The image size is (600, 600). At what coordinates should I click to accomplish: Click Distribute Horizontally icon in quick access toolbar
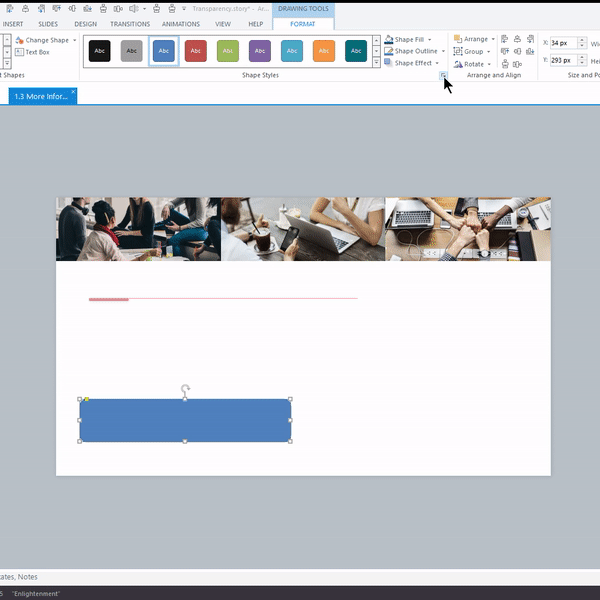click(118, 8)
